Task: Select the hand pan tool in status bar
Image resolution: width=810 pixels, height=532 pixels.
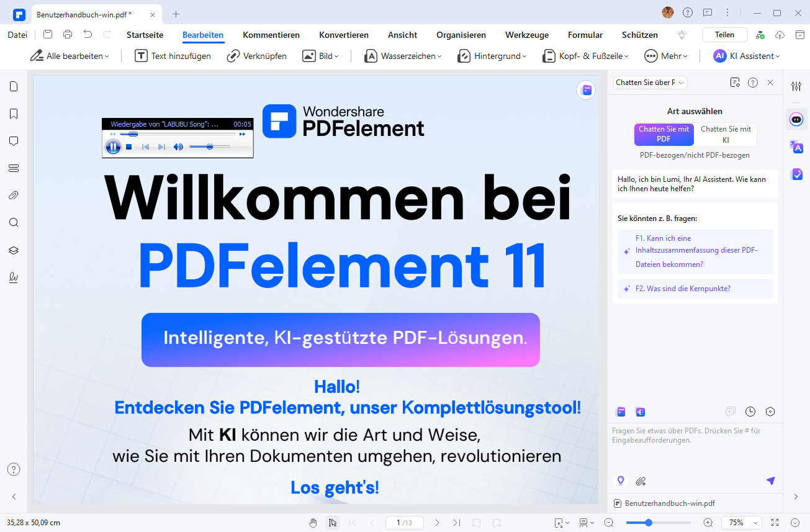Action: point(313,523)
